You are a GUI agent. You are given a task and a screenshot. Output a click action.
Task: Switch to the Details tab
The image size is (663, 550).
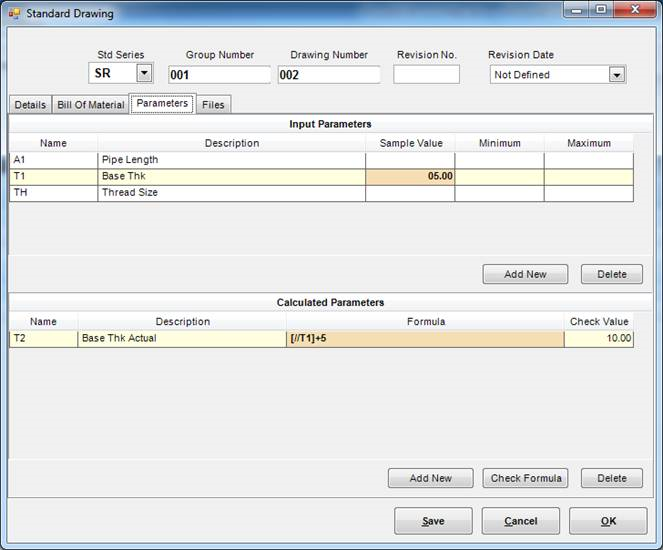pos(30,105)
